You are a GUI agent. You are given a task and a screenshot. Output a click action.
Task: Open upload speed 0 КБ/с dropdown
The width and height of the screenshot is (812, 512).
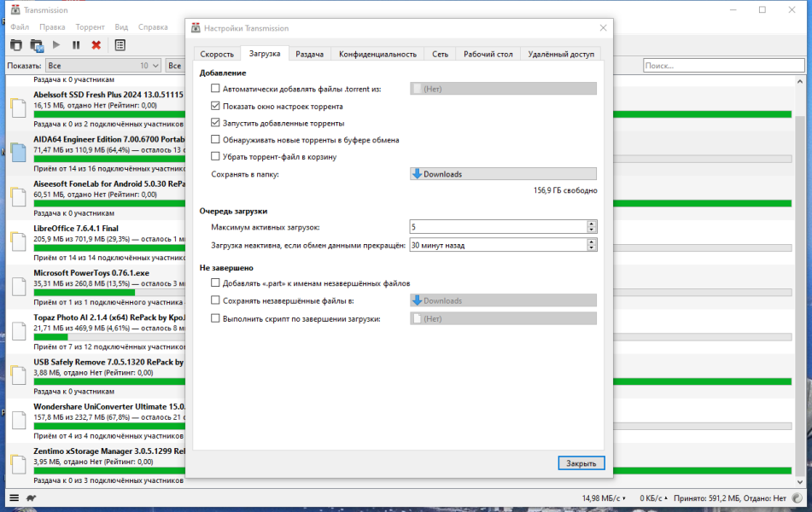(653, 498)
